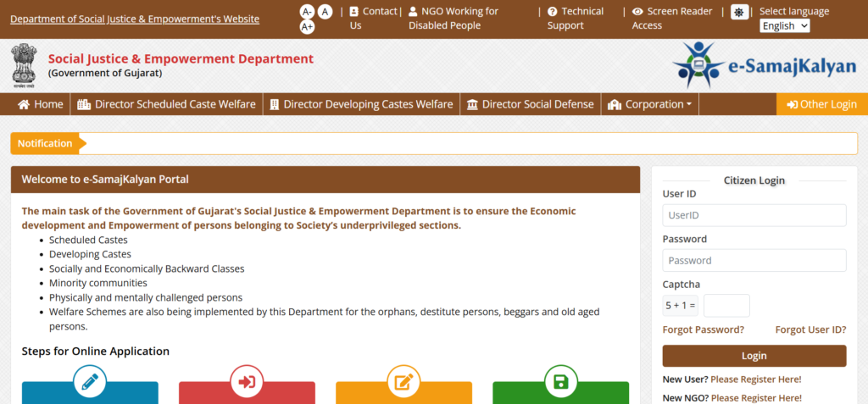Click the Gujarat government emblem logo

pos(24,66)
